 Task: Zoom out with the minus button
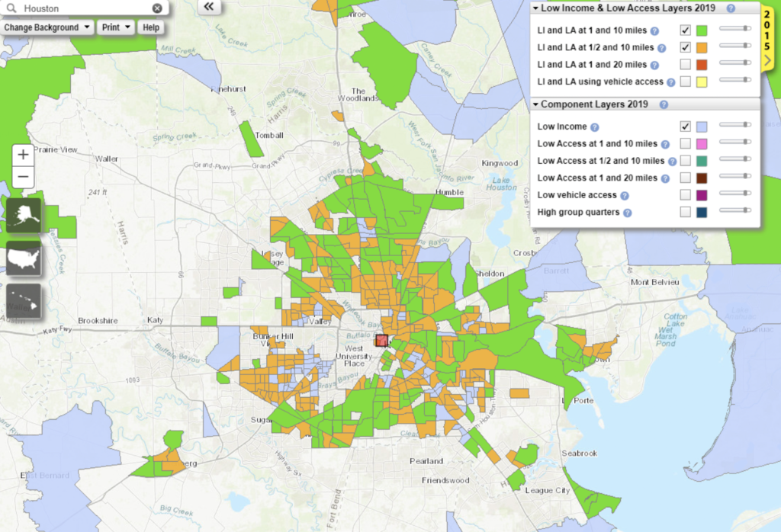coord(24,178)
